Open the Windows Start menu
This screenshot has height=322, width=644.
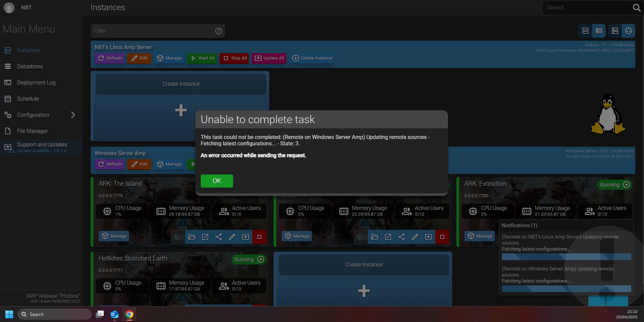coord(9,314)
